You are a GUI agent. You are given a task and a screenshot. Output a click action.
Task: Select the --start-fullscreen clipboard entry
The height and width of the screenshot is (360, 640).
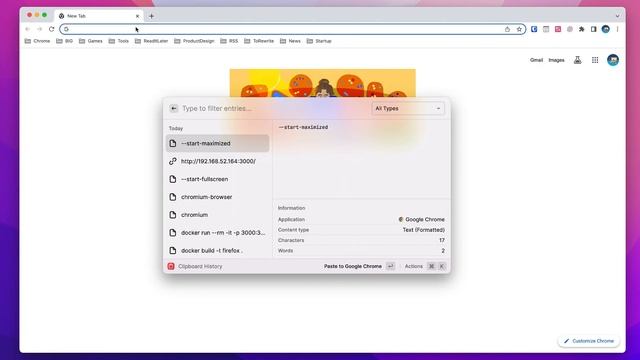pyautogui.click(x=218, y=179)
